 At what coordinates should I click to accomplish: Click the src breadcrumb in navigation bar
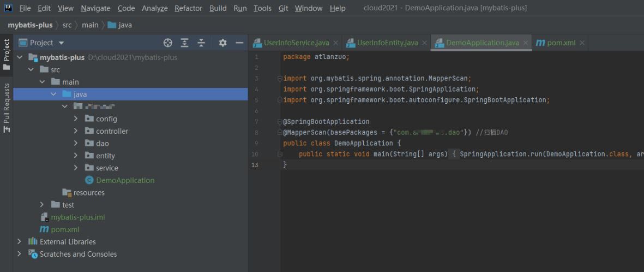click(x=67, y=25)
